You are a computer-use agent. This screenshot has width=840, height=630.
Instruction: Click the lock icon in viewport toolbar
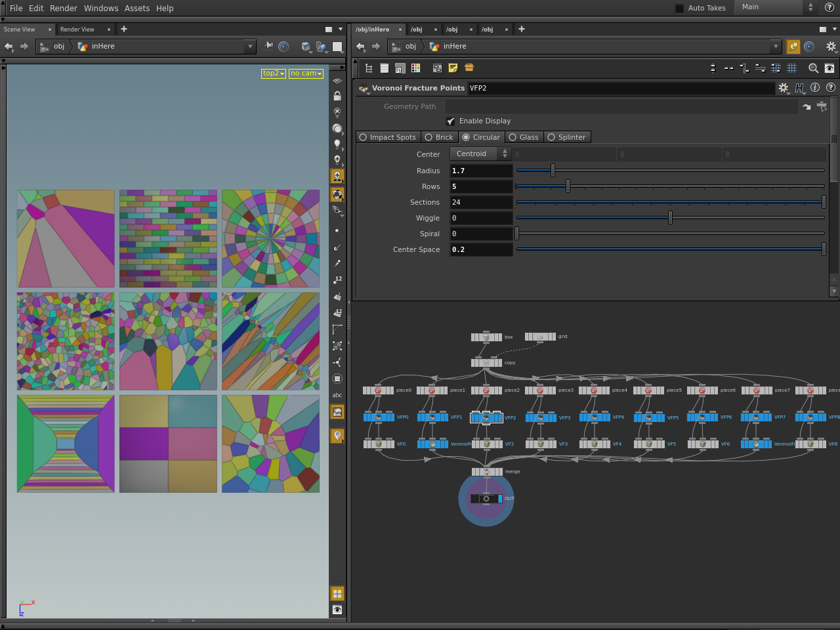tap(337, 96)
